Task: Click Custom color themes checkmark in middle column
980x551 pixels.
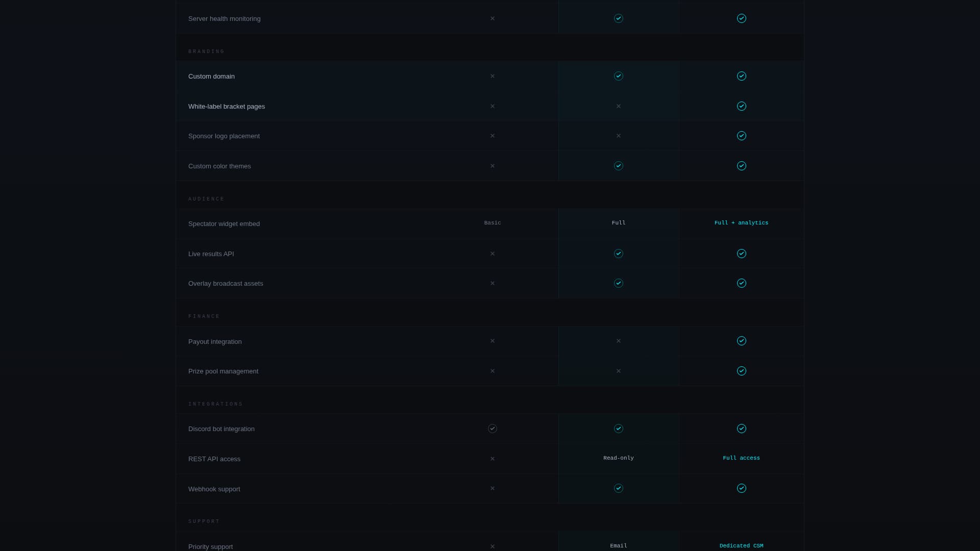Action: [619, 166]
